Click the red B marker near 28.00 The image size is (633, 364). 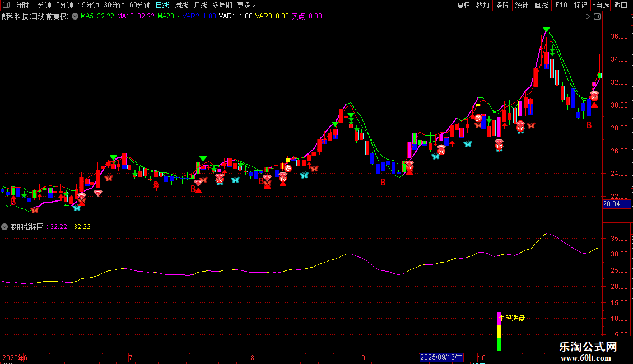coord(589,125)
